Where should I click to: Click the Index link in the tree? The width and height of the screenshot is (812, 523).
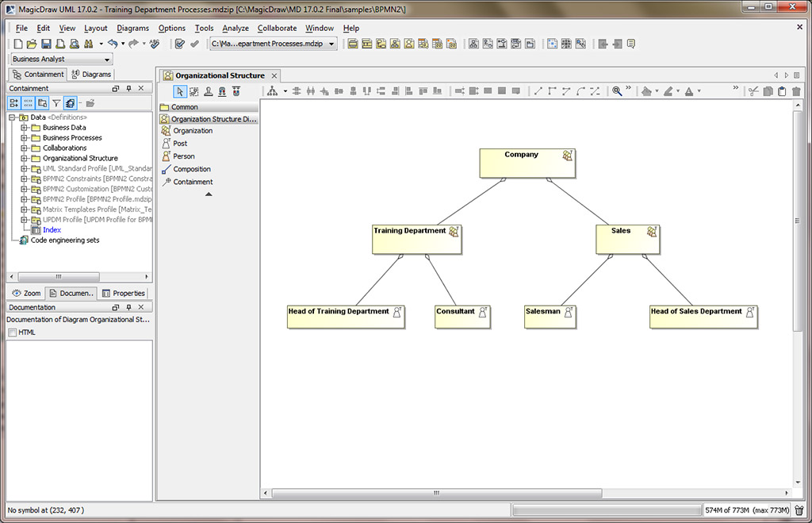(52, 229)
